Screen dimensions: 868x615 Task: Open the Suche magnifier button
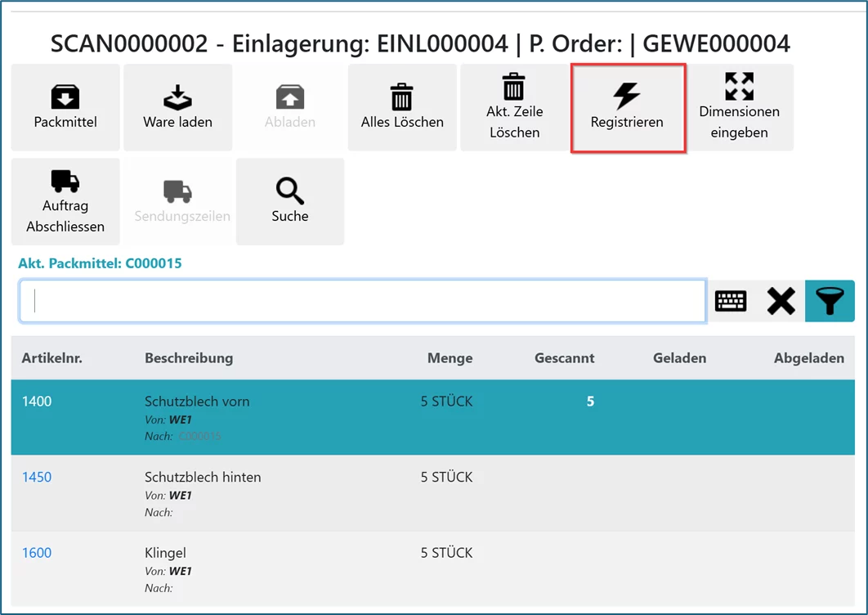click(290, 202)
